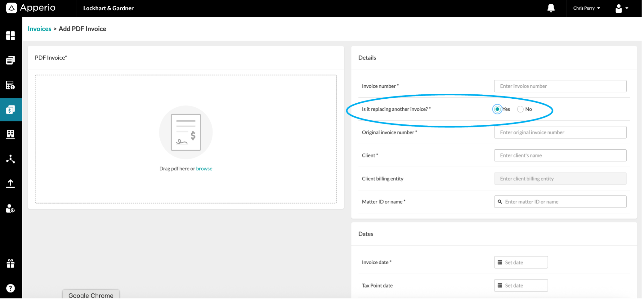Select No for replacing another invoice

coord(520,109)
